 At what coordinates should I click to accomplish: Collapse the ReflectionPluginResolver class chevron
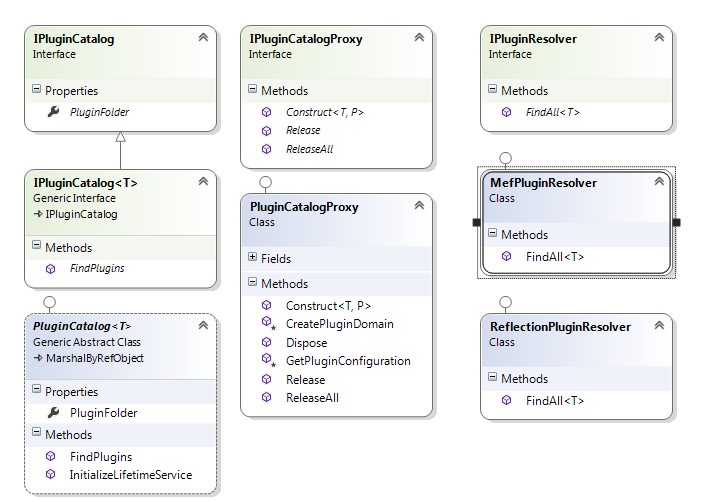pos(659,326)
